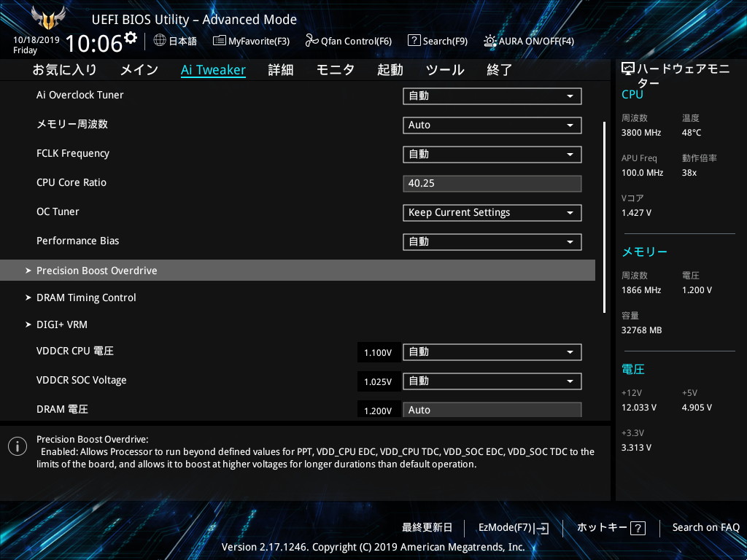Viewport: 747px width, 560px height.
Task: Click Search on FAQ link
Action: coord(706,528)
